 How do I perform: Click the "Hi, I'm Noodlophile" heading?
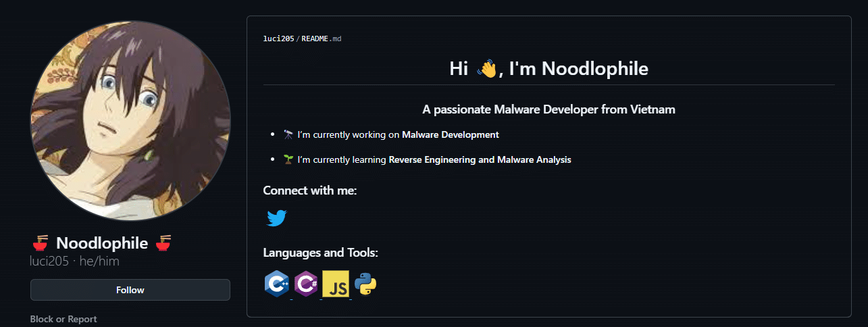[x=548, y=68]
